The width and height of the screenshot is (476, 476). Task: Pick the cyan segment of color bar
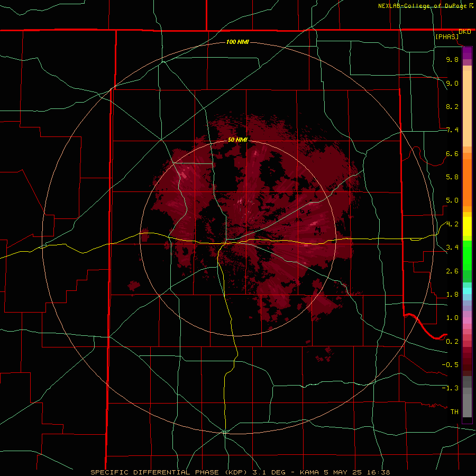point(467,291)
